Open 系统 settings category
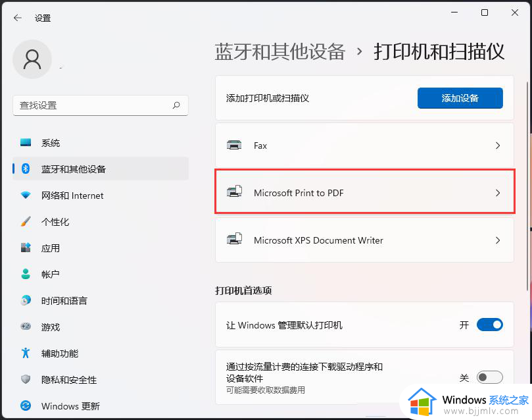Screen dimensions: 532x420 pos(101,143)
